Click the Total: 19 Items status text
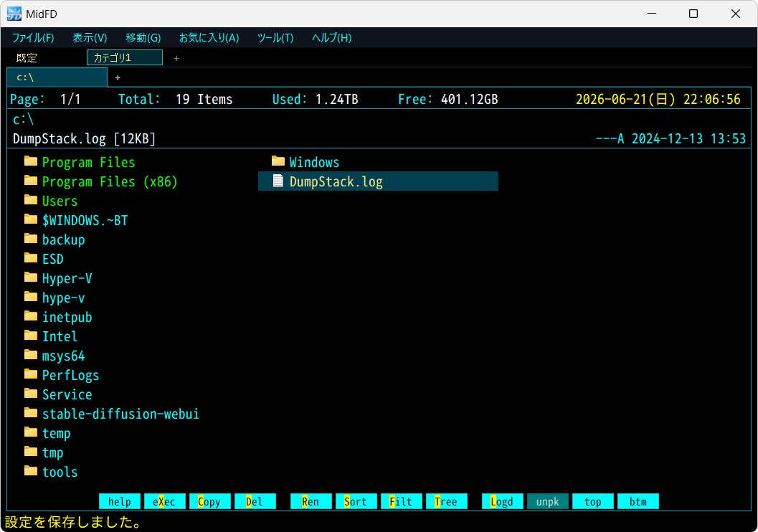 (x=176, y=99)
